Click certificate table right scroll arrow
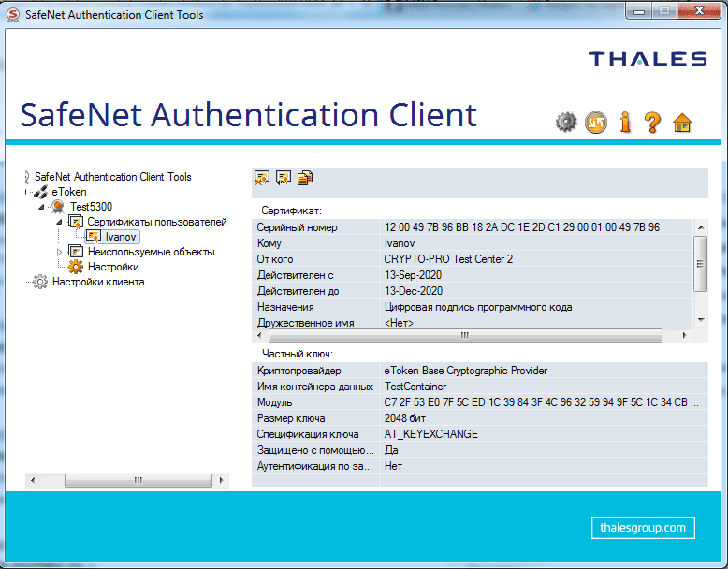Screen dimensions: 728x569 click(684, 335)
